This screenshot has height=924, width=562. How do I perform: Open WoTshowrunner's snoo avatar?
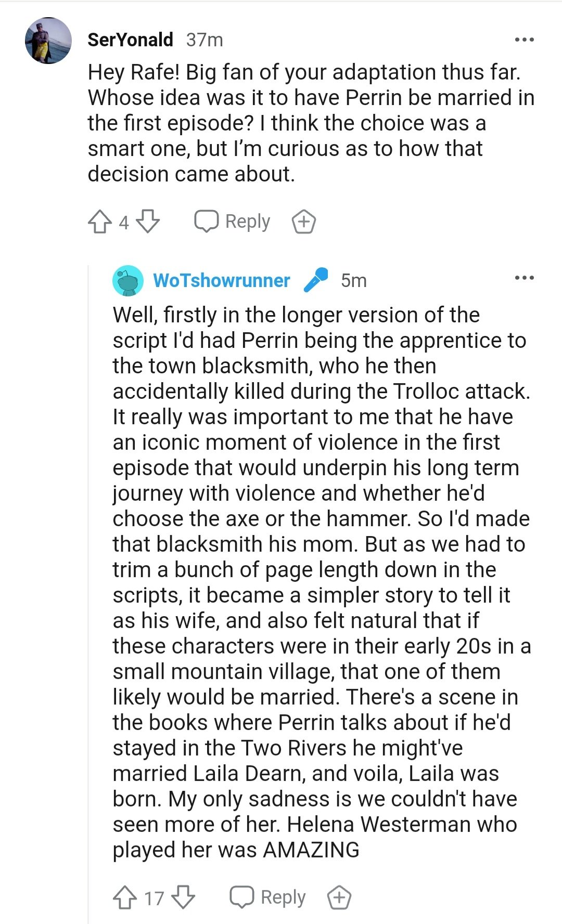click(128, 281)
